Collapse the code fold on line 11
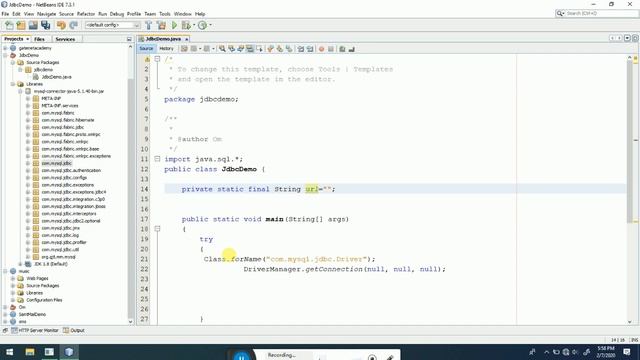The height and width of the screenshot is (360, 640). pos(157,159)
